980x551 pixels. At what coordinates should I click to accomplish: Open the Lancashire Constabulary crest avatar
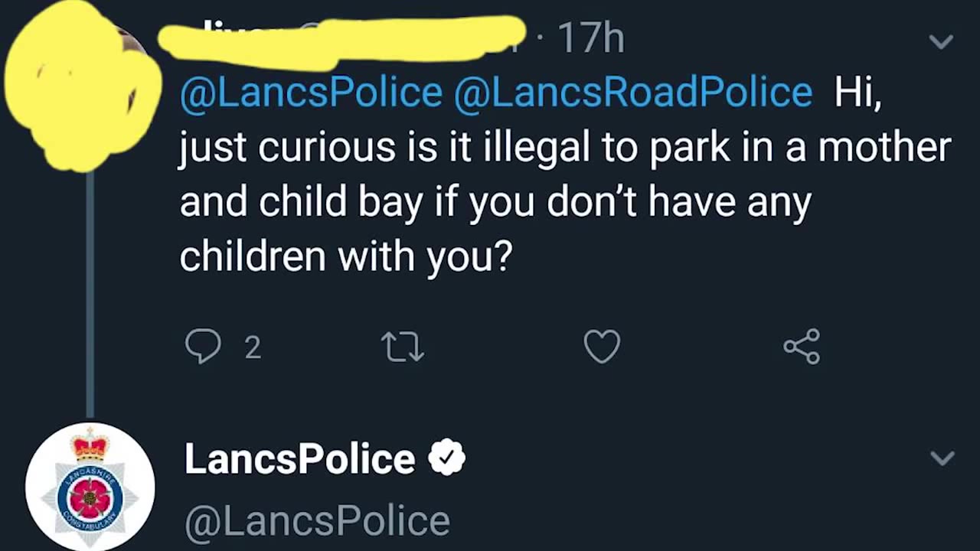(90, 487)
